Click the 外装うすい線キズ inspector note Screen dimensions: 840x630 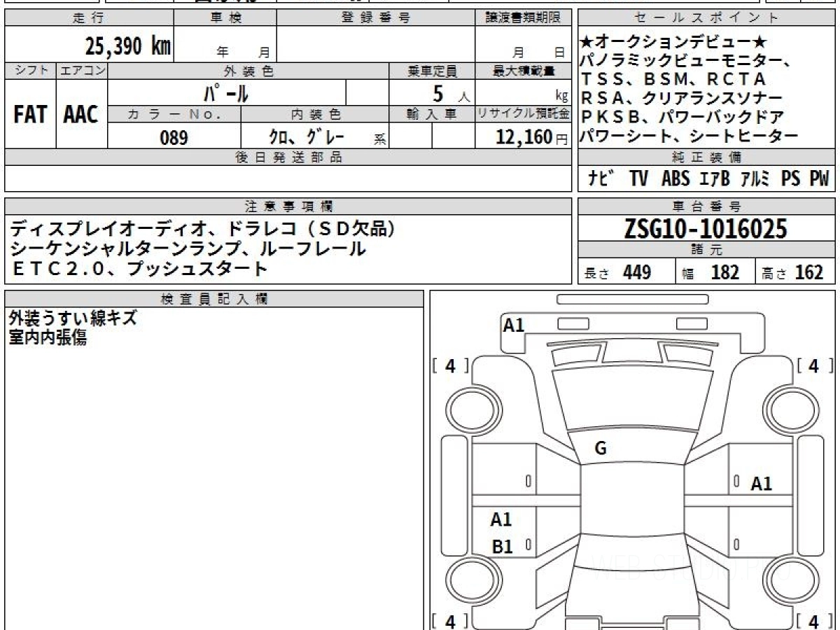(73, 318)
